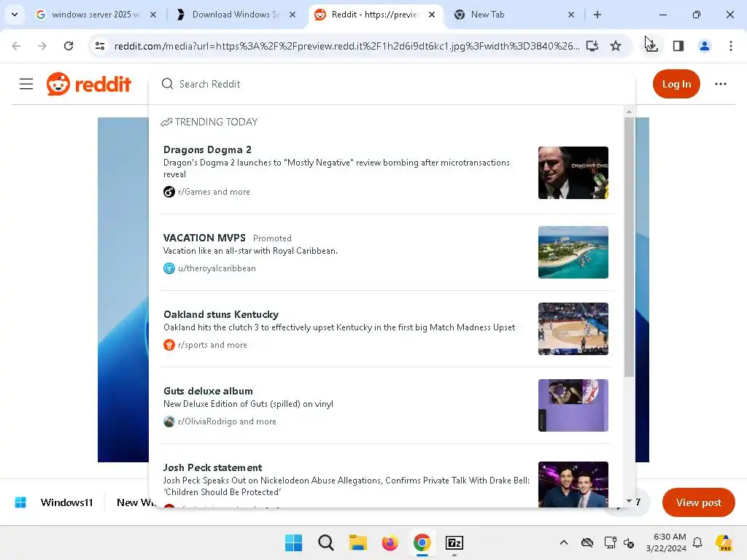This screenshot has height=560, width=747.
Task: Go back with browser back arrow
Action: point(16,46)
